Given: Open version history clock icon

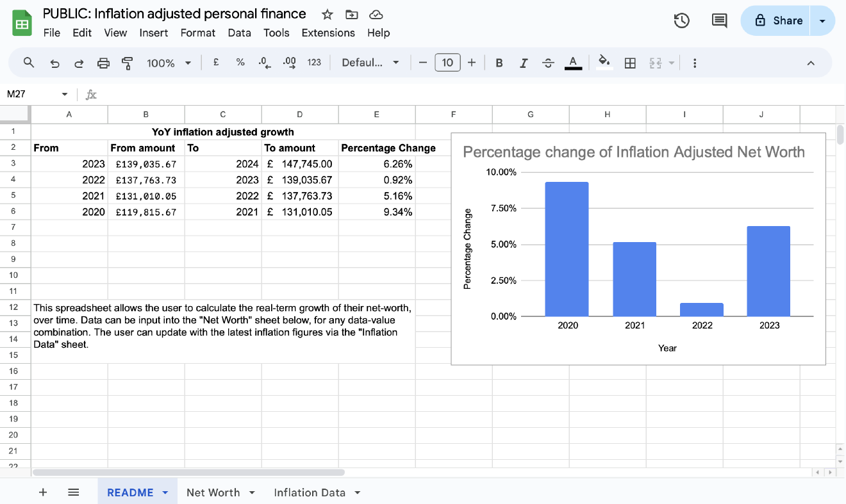Looking at the screenshot, I should pyautogui.click(x=681, y=20).
